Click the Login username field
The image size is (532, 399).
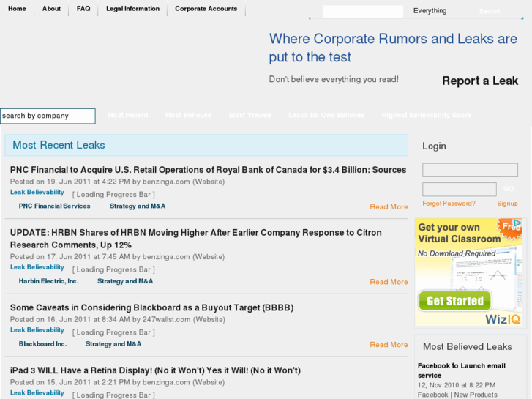(x=470, y=170)
